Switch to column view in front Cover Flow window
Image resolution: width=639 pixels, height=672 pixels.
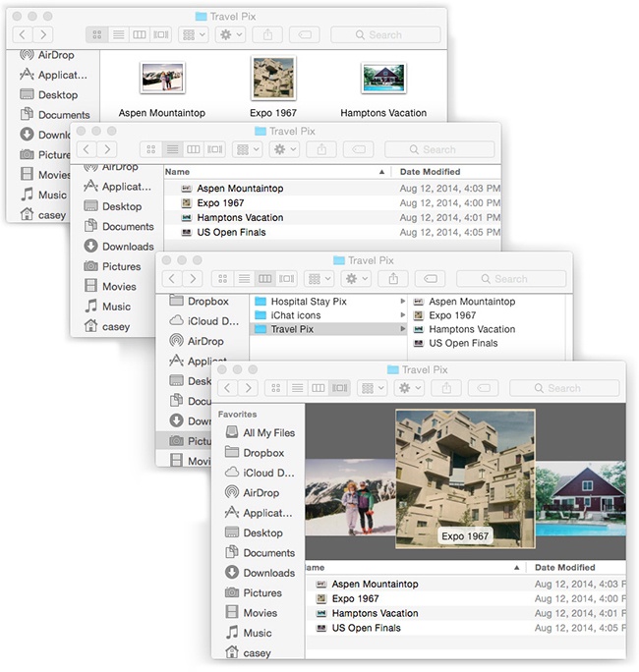click(x=319, y=388)
